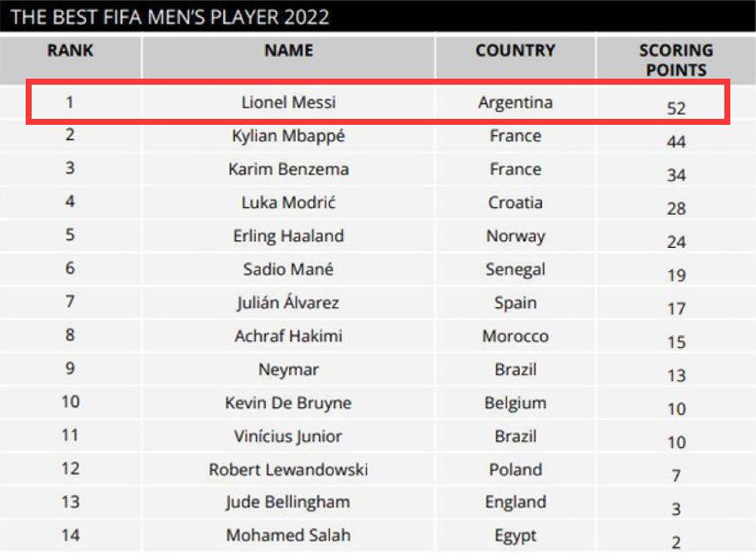This screenshot has width=756, height=554.
Task: Click the Belgium country cell
Action: coord(515,403)
